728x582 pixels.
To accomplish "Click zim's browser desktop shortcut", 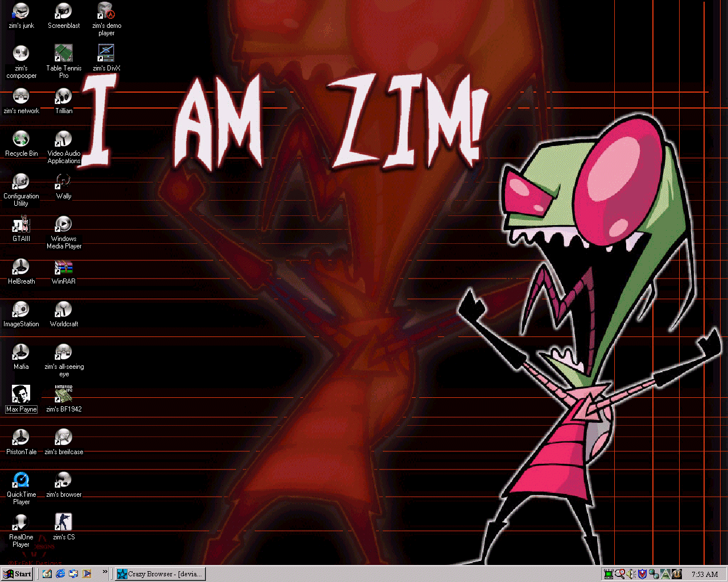I will pos(64,485).
